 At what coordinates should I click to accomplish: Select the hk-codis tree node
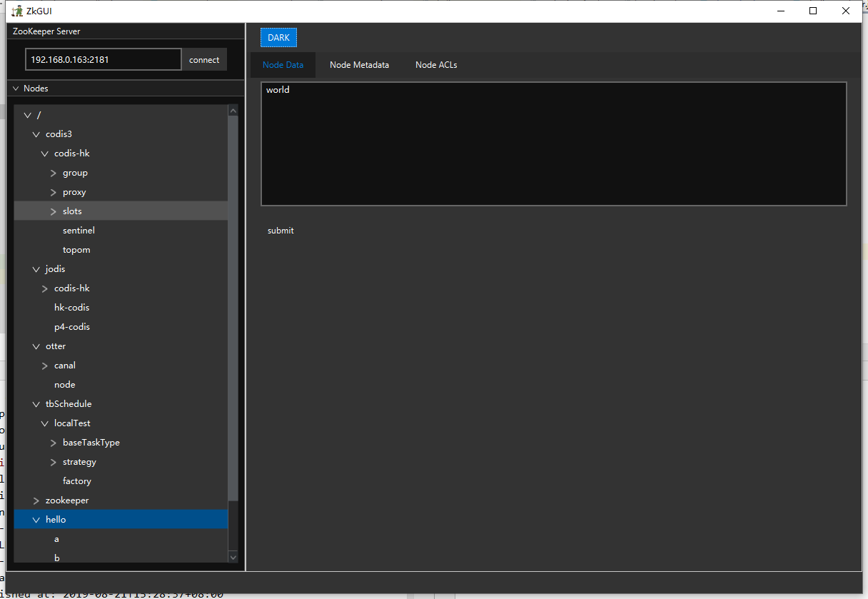[x=71, y=308]
